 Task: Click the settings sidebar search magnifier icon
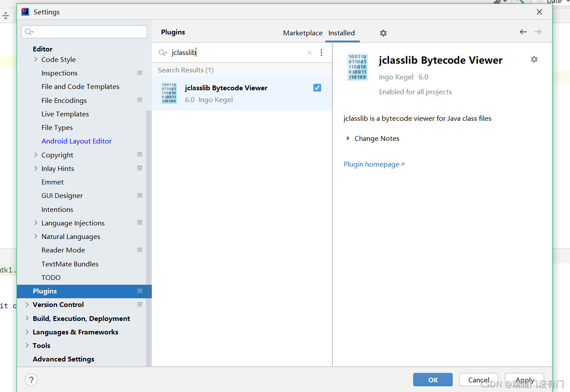29,32
